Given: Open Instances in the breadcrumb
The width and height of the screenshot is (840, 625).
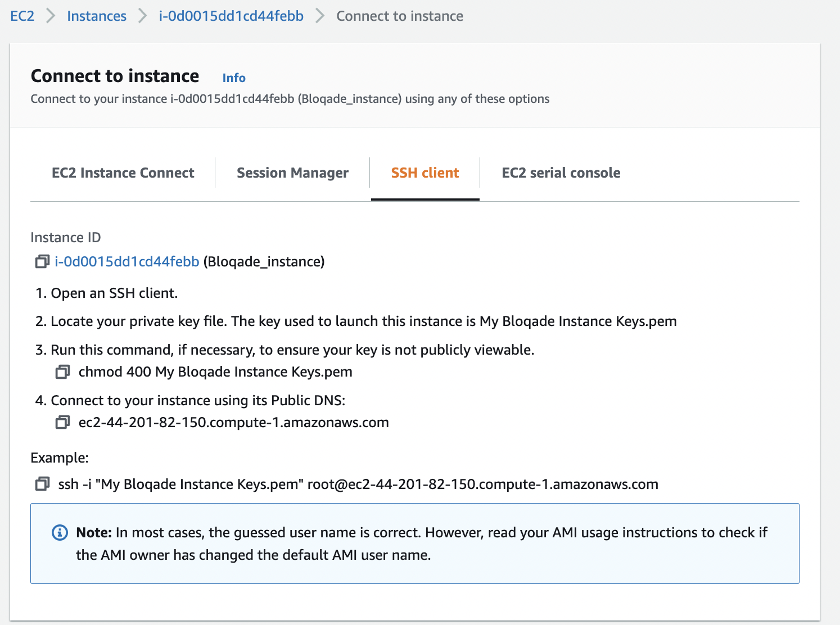Looking at the screenshot, I should click(x=97, y=16).
